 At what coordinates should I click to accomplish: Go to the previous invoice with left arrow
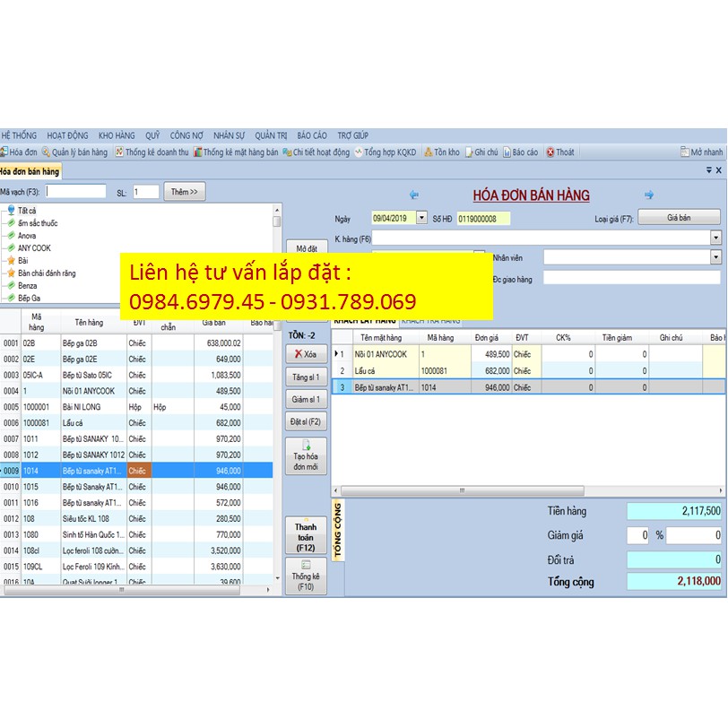click(x=414, y=195)
